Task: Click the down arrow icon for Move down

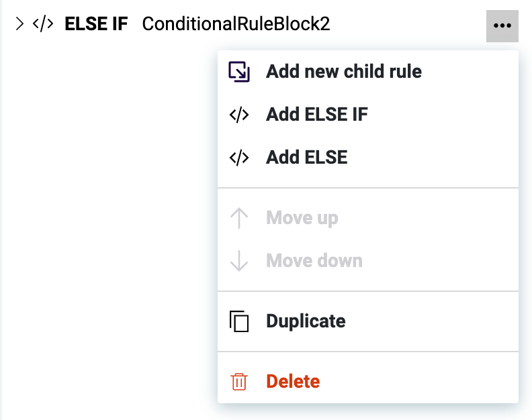Action: pos(239,261)
